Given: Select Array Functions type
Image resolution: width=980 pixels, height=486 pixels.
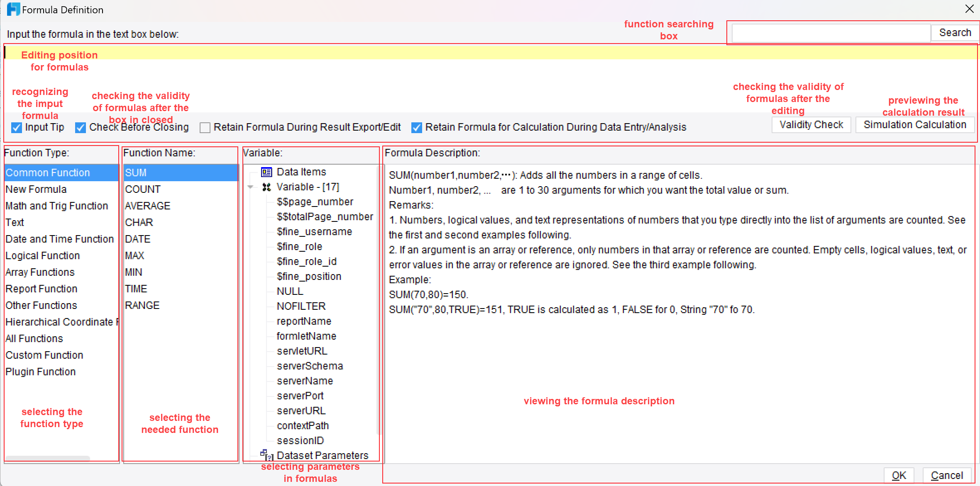Looking at the screenshot, I should (61, 272).
